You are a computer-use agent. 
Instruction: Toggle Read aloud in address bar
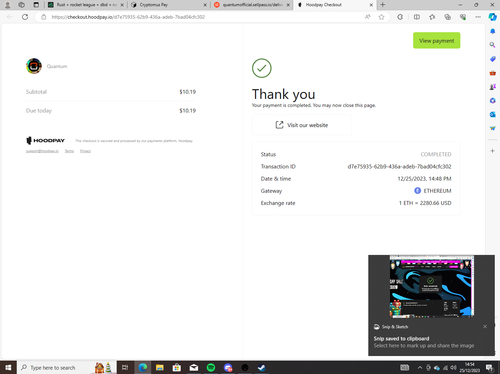(367, 17)
